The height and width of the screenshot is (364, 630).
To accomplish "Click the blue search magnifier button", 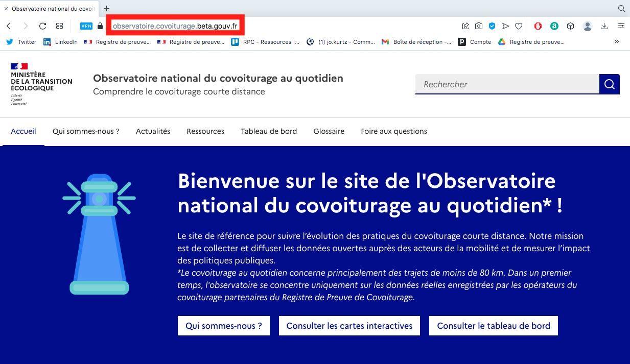I will (609, 84).
